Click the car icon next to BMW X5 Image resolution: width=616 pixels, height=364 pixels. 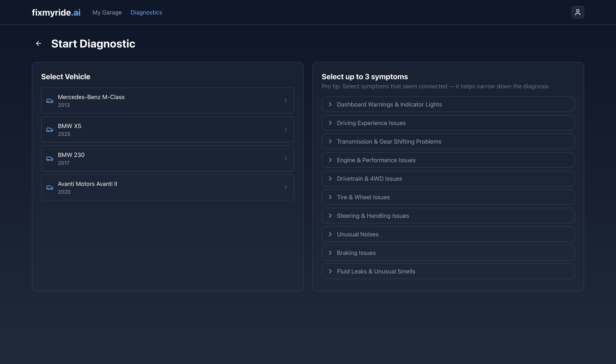click(50, 130)
